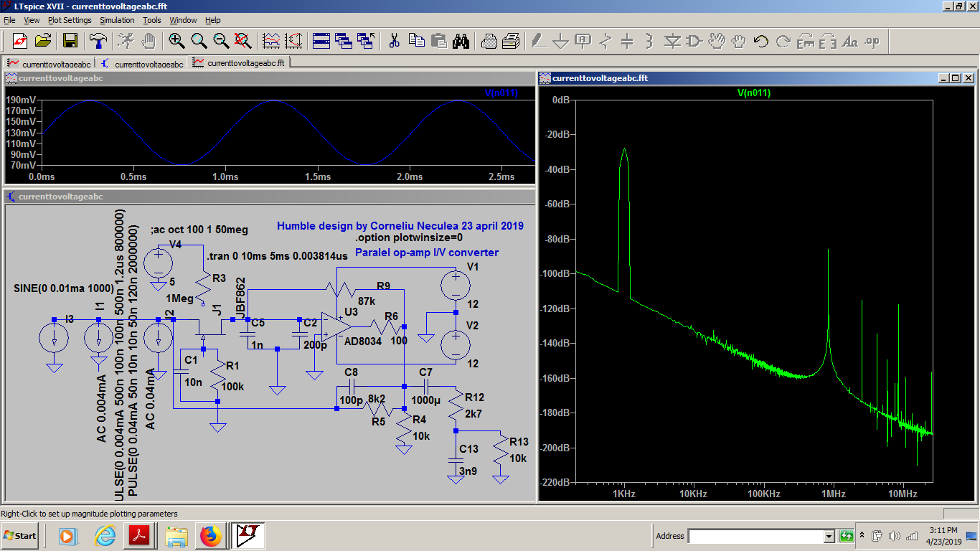This screenshot has width=980, height=551.
Task: Click the Copy toolbar icon
Action: pos(416,41)
